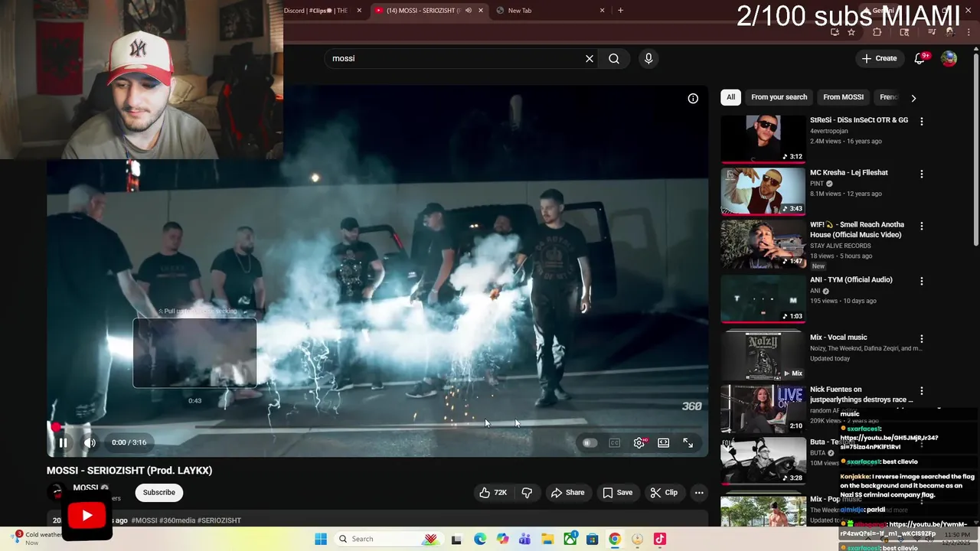Pause the video playback
Image resolution: width=980 pixels, height=551 pixels.
[63, 442]
